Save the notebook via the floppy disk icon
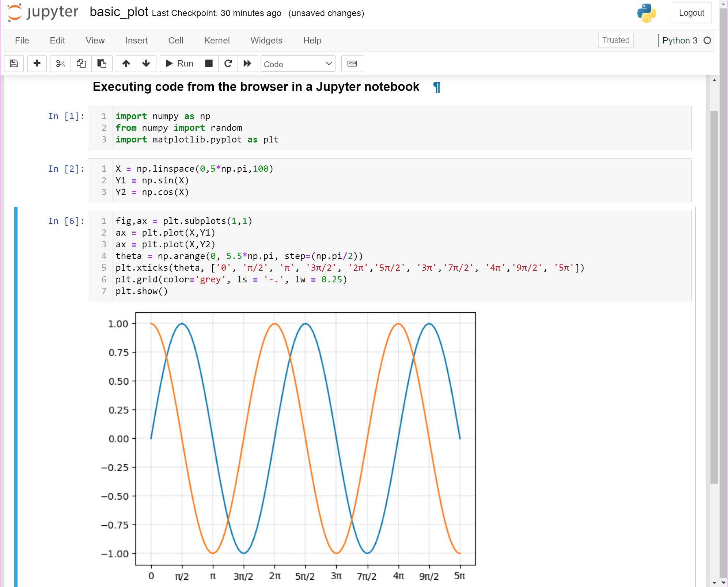Image resolution: width=728 pixels, height=587 pixels. click(14, 63)
